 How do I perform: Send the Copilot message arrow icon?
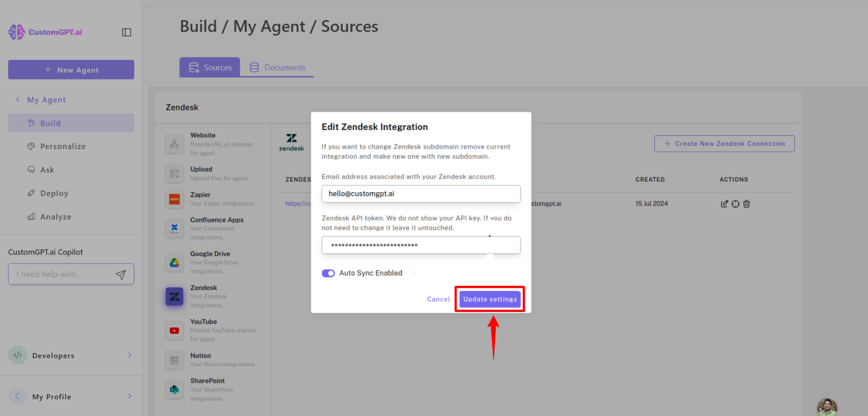[x=121, y=274]
